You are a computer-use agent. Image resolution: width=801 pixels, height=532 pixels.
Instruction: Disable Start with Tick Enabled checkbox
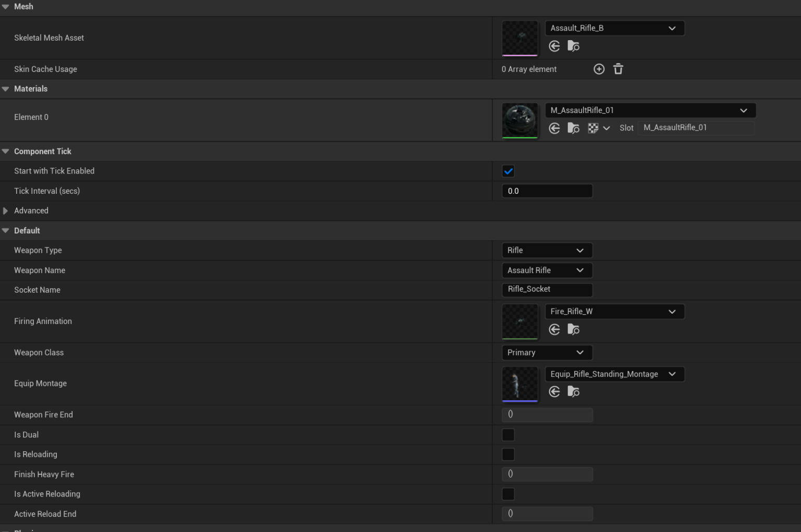tap(508, 171)
